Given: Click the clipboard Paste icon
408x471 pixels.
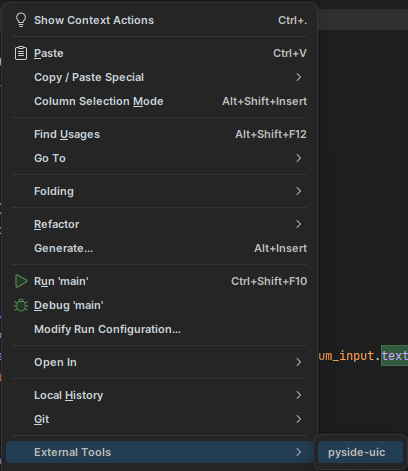Looking at the screenshot, I should click(x=21, y=53).
